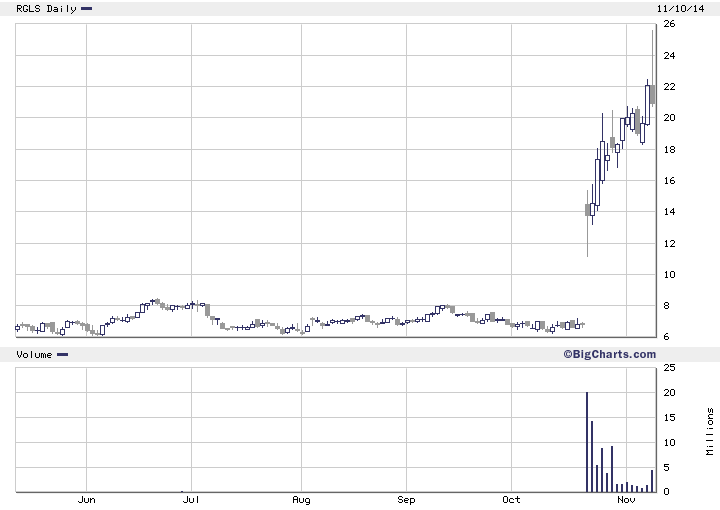Click the tallest 20 million volume bar

pyautogui.click(x=587, y=442)
